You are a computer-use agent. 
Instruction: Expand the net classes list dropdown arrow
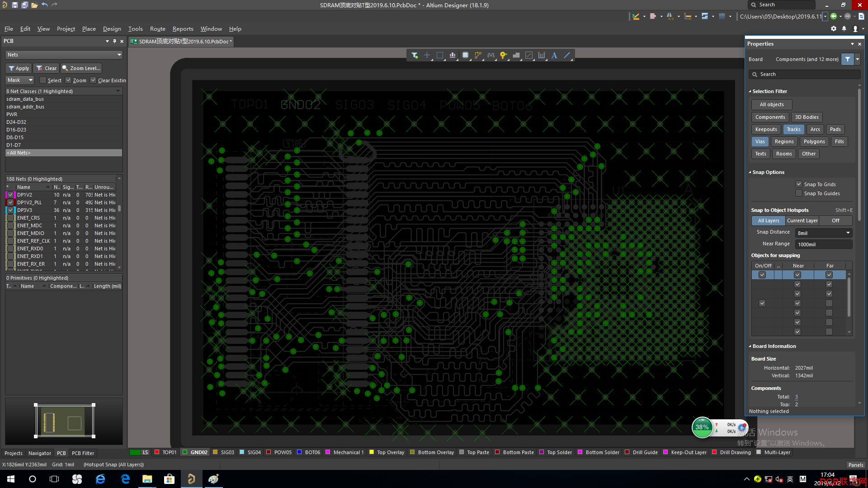[118, 91]
